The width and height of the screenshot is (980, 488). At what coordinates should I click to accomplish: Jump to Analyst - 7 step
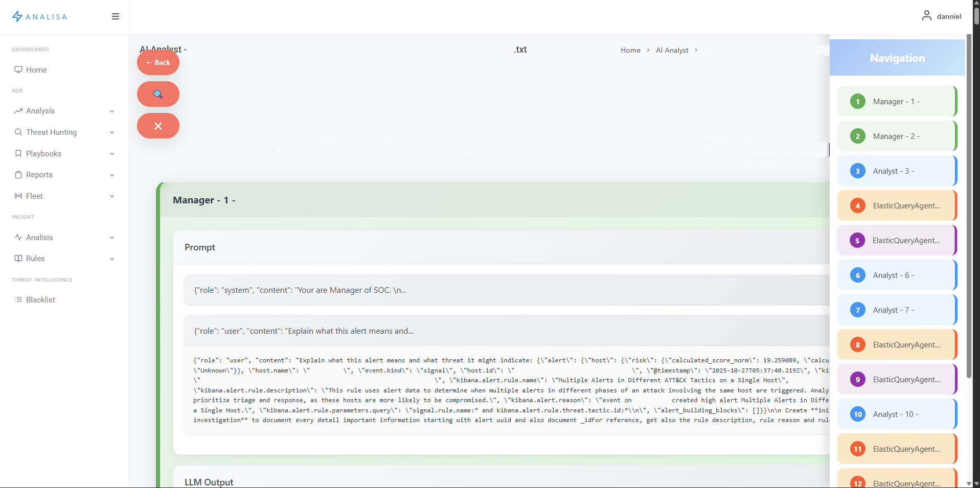[x=897, y=310]
